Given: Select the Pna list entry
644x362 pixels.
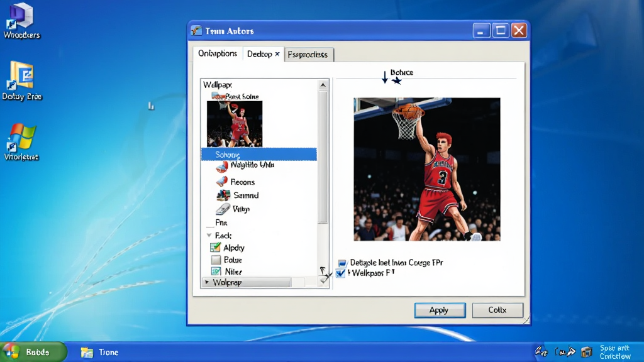Looking at the screenshot, I should 221,222.
